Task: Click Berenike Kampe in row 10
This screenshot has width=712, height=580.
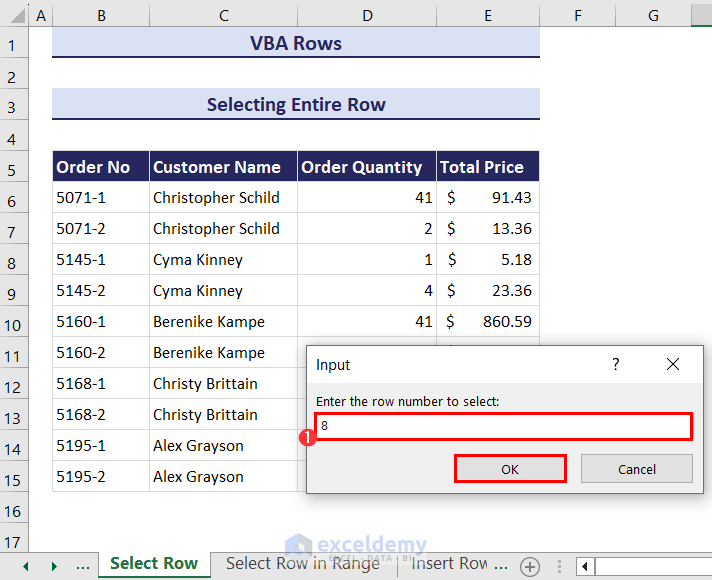Action: click(223, 322)
